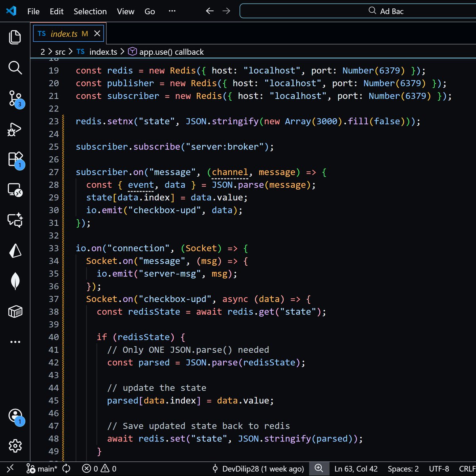Screen dimensions: 476x476
Task: Click 'parsed' declaration on line 42
Action: (154, 363)
